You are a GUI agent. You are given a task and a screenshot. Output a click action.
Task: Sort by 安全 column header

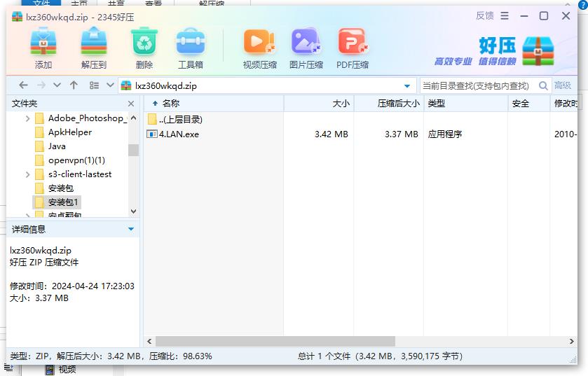(x=528, y=104)
